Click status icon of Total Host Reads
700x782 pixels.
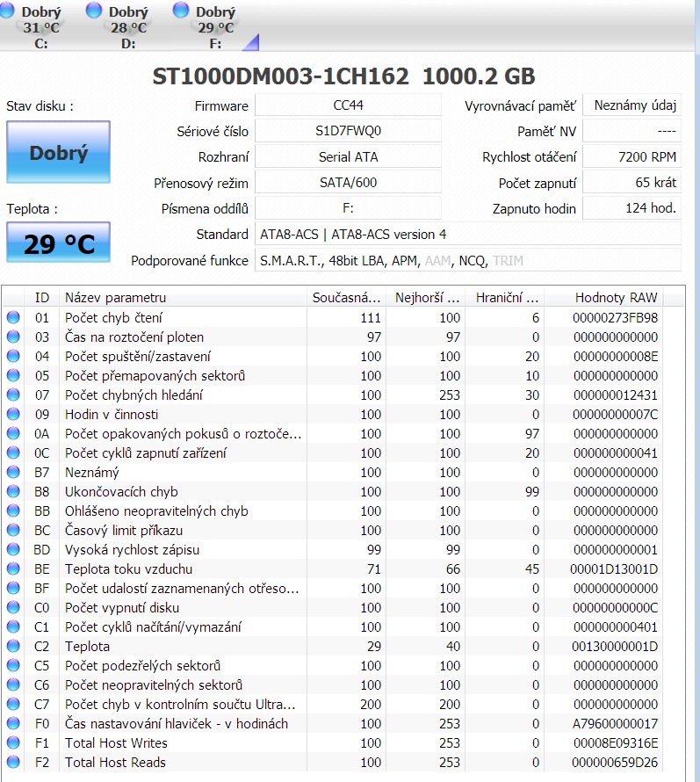(13, 762)
